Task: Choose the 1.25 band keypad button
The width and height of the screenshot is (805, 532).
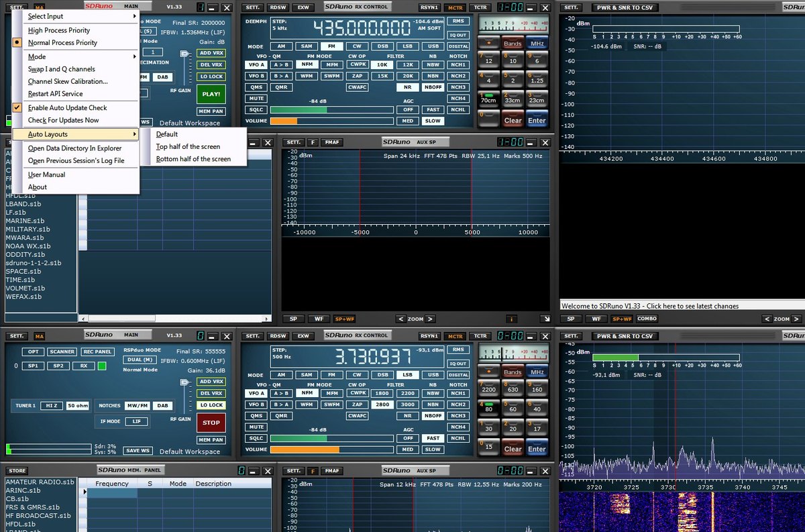Action: click(x=537, y=79)
